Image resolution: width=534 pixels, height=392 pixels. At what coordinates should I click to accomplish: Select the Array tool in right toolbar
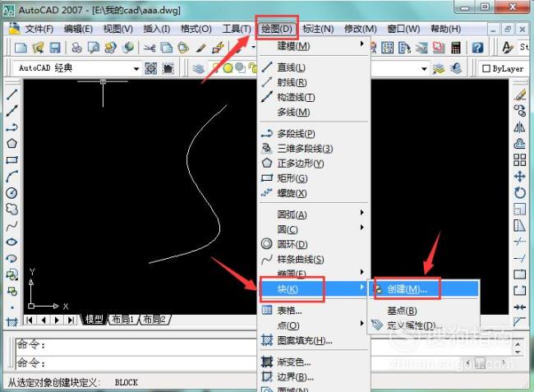pyautogui.click(x=520, y=159)
